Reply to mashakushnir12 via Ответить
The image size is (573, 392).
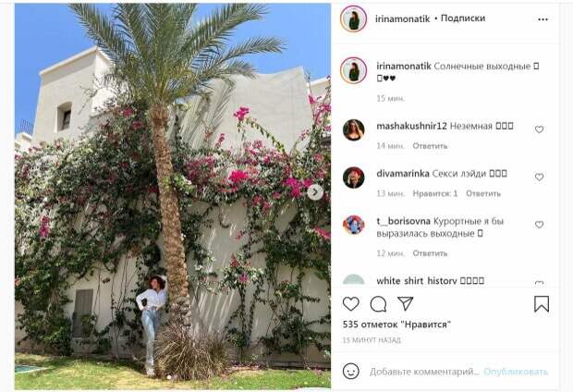(430, 146)
